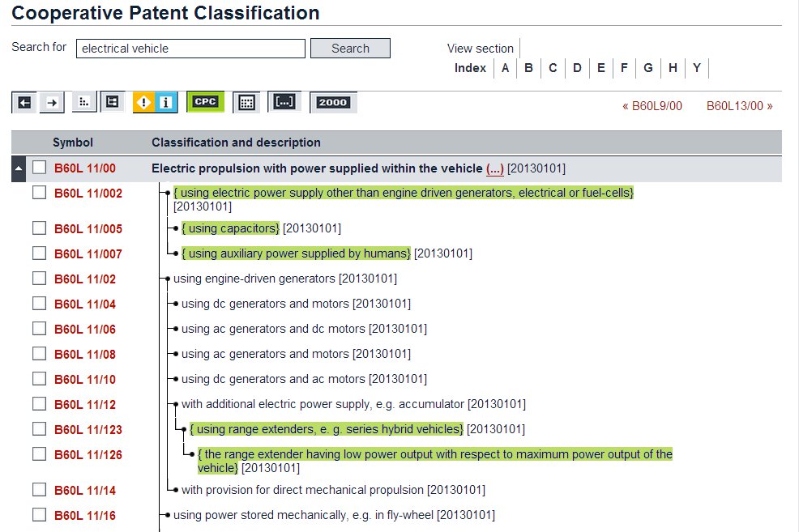This screenshot has width=799, height=532.
Task: Click the date grid calendar icon
Action: click(247, 102)
